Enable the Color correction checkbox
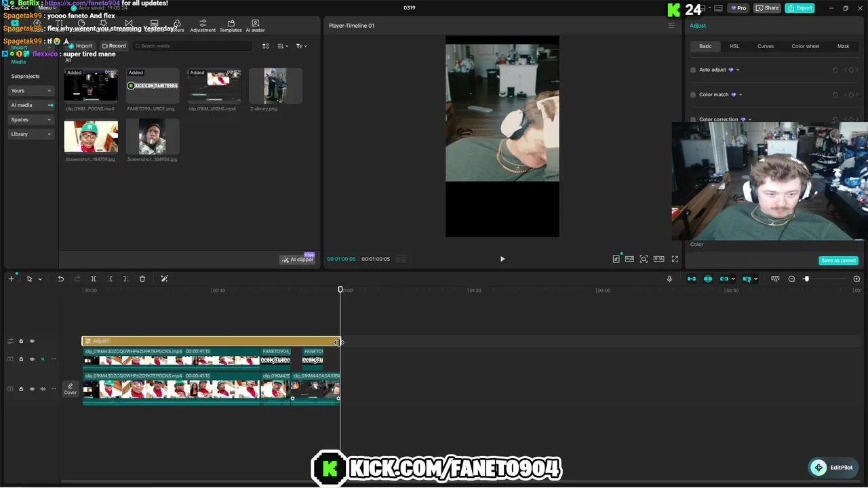This screenshot has height=488, width=868. click(693, 119)
